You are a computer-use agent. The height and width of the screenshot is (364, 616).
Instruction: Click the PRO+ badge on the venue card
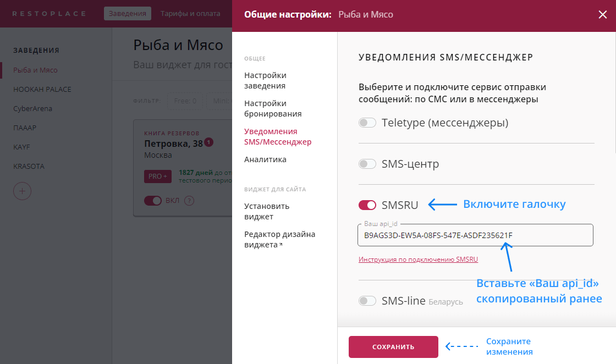click(x=157, y=176)
